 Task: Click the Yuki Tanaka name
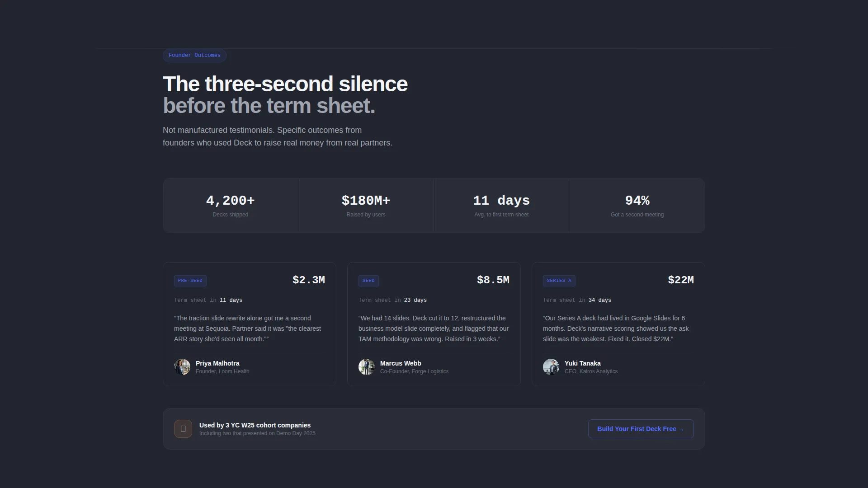[582, 363]
